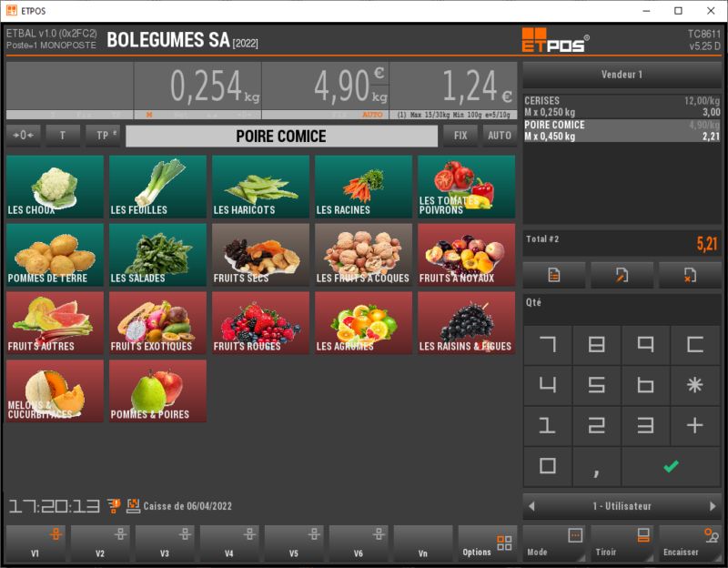Toggle AUTO mode button
Viewport: 728px width, 568px height.
coord(500,136)
